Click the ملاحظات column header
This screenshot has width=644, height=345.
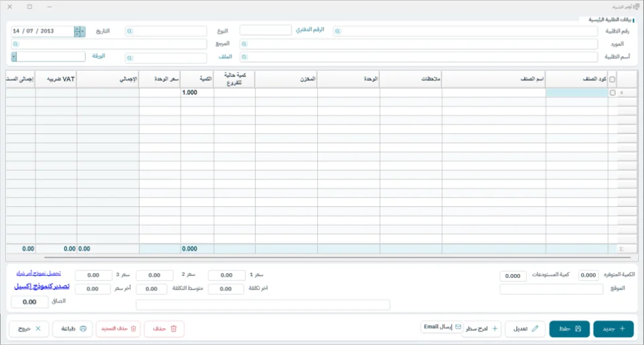pos(411,79)
